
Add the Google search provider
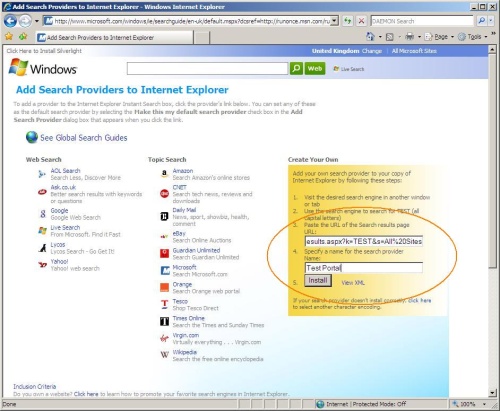click(59, 211)
